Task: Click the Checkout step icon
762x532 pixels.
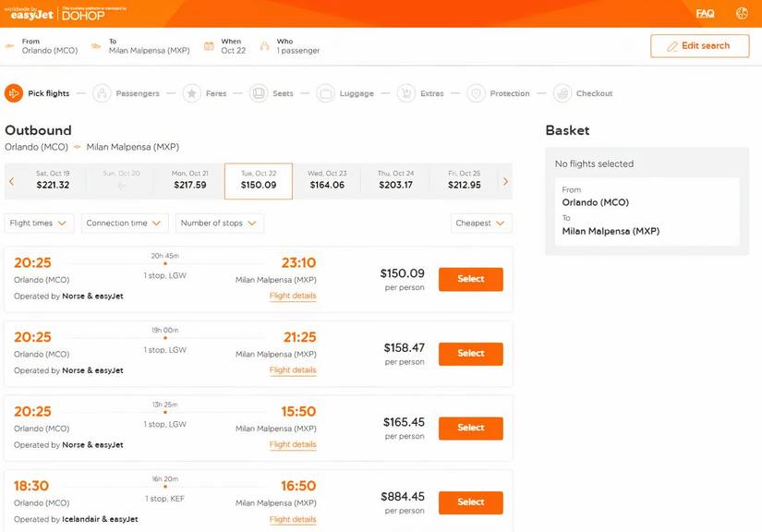Action: [x=562, y=92]
